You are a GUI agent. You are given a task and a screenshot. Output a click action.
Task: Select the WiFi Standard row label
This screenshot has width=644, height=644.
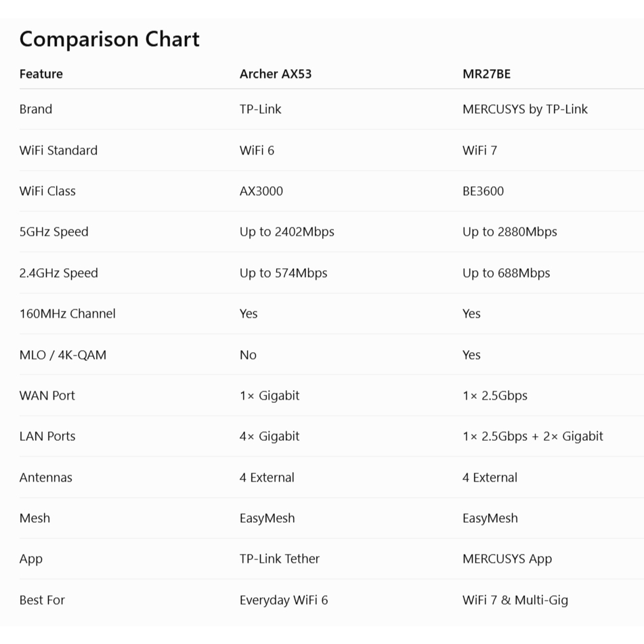(x=58, y=150)
